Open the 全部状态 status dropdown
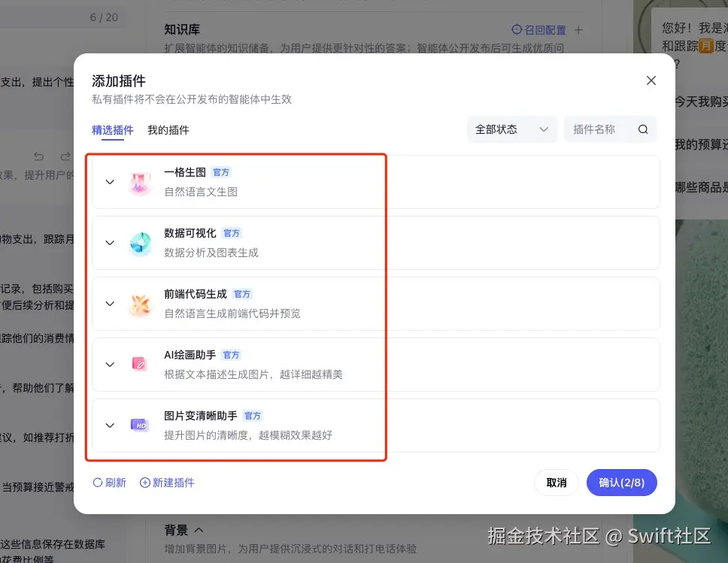 [x=511, y=129]
